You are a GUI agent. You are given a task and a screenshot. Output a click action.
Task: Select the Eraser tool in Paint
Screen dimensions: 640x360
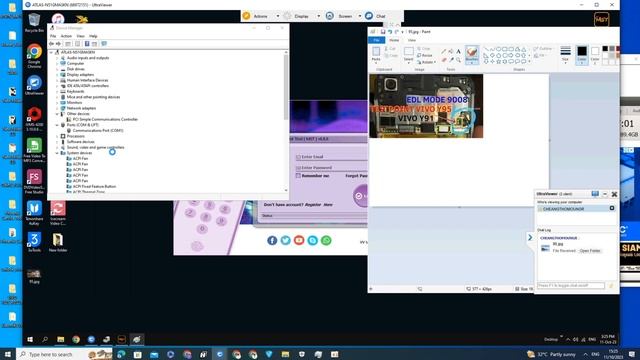point(444,60)
